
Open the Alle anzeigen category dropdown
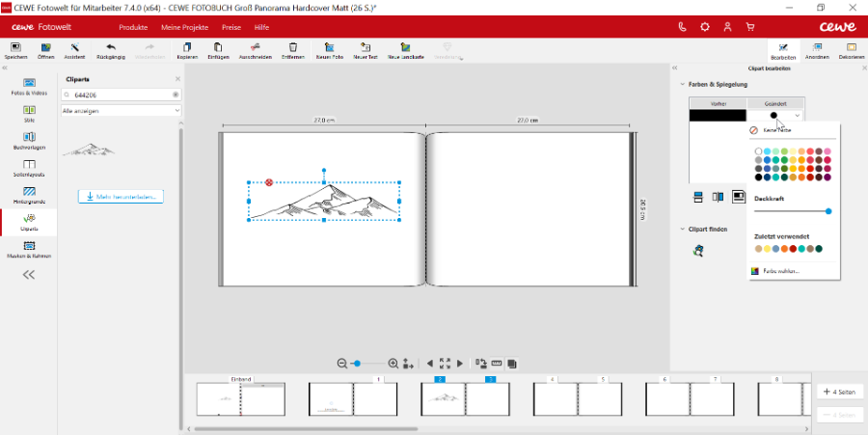pos(121,111)
